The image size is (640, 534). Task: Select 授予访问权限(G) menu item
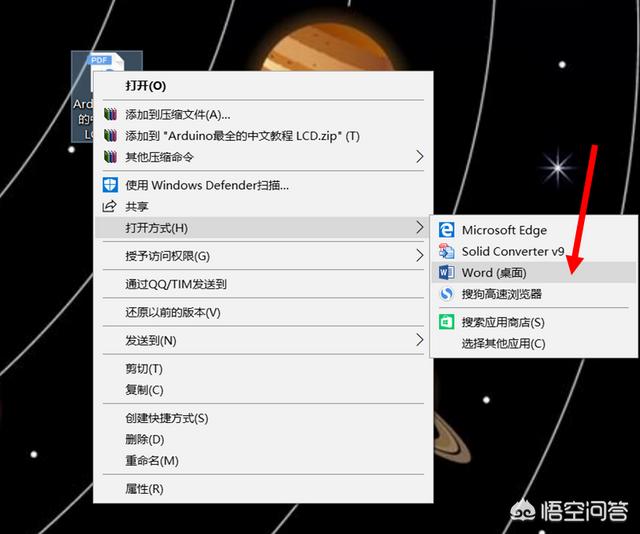click(263, 256)
